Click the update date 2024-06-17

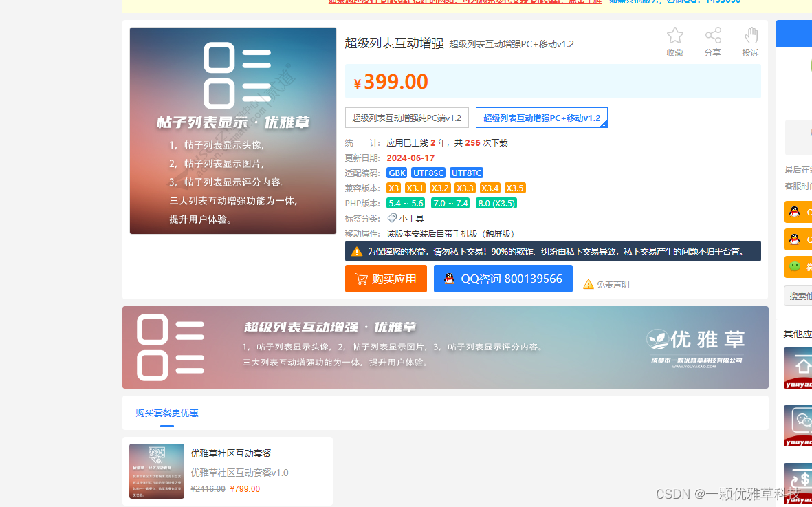click(410, 158)
